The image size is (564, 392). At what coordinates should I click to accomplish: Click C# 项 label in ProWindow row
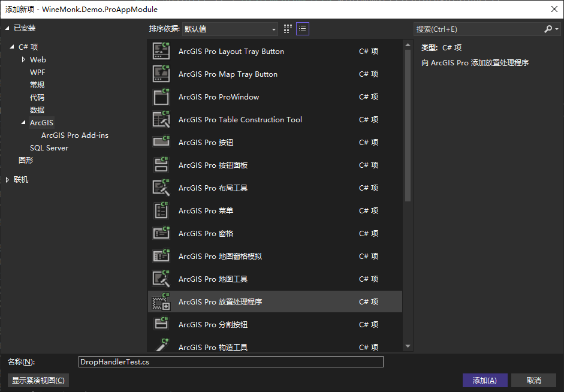(x=369, y=97)
